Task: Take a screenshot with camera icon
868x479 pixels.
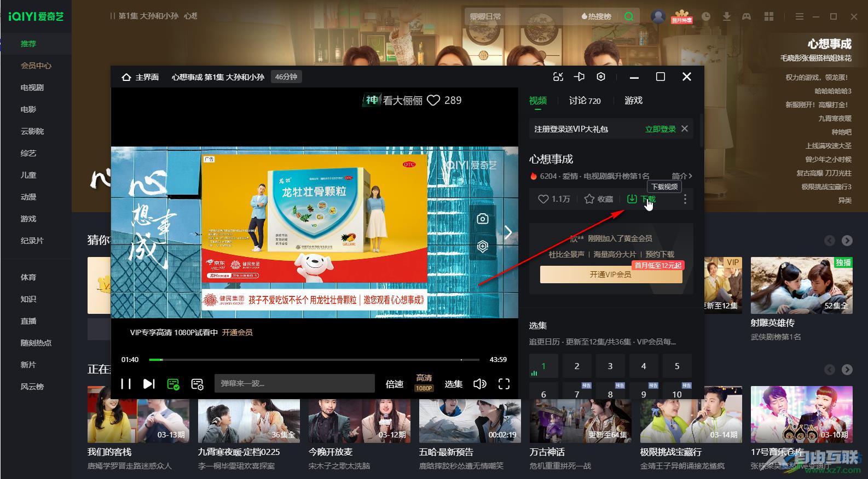Action: click(x=482, y=219)
